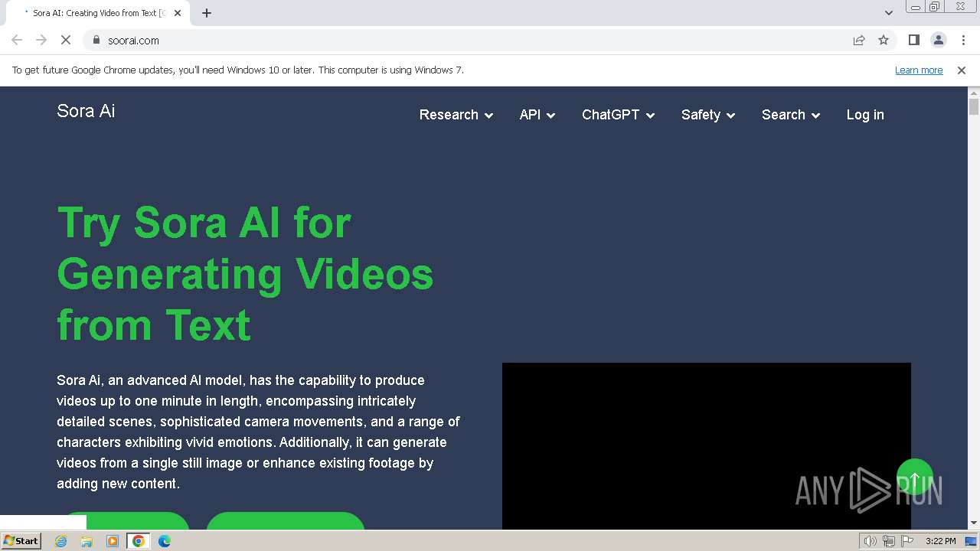Bookmark this tab with star icon
Screen dimensions: 980x551
click(884, 41)
